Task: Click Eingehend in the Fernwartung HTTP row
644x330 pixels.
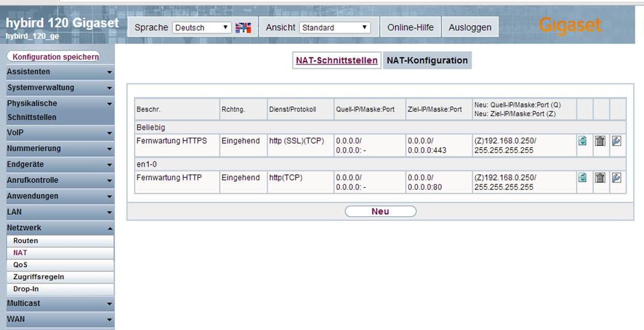Action: point(241,178)
